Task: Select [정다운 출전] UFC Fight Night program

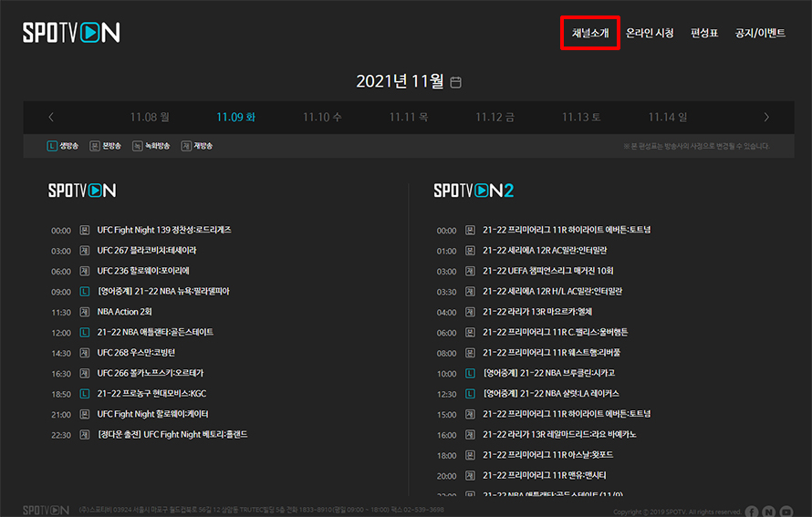Action: 172,435
